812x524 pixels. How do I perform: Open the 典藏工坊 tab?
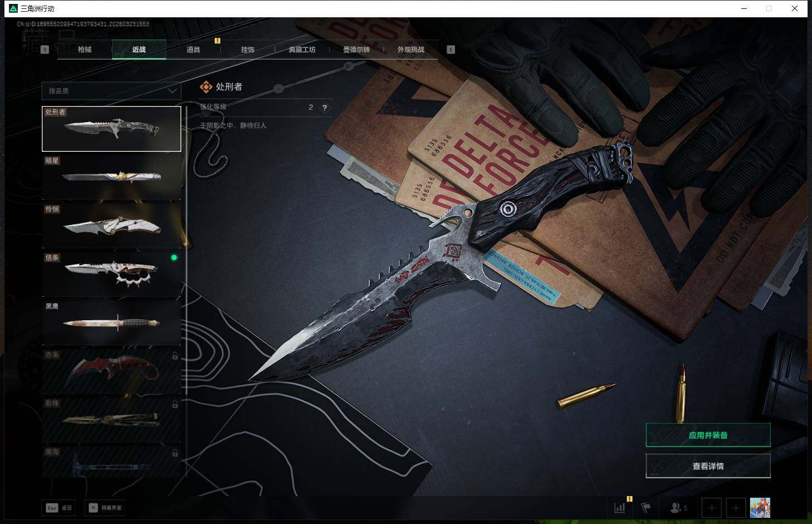point(302,50)
